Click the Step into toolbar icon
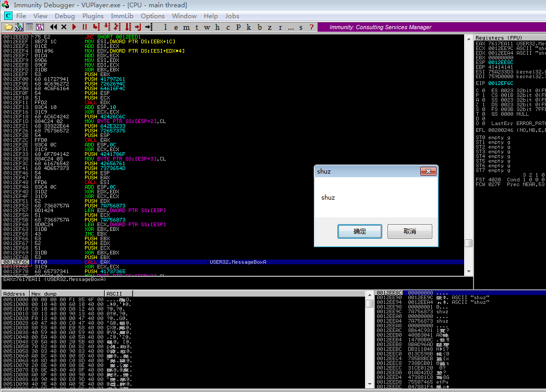 pos(96,27)
